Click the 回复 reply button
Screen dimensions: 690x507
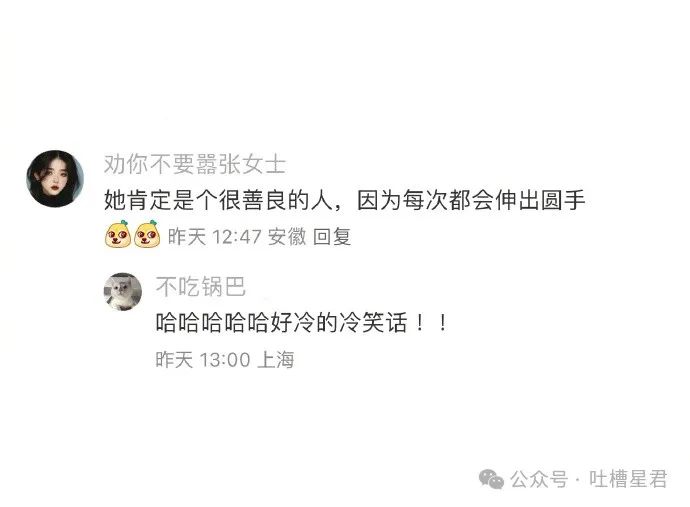click(332, 237)
